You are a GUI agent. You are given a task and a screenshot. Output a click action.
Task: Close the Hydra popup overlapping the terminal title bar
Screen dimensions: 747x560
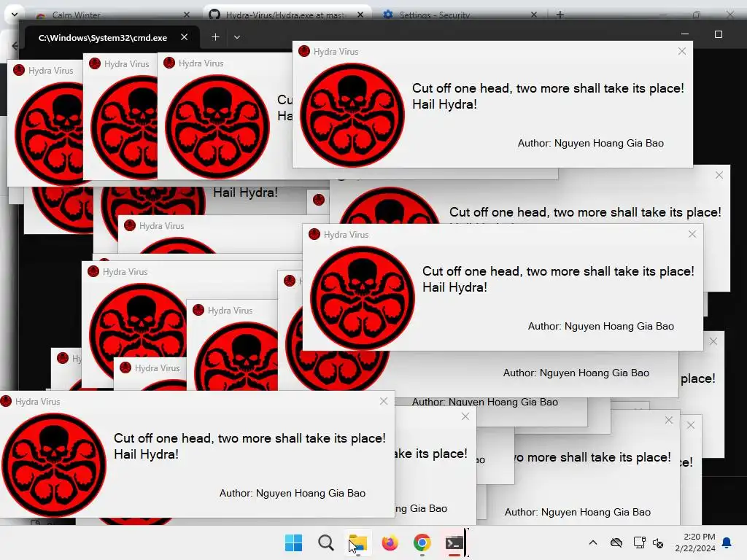(x=682, y=51)
